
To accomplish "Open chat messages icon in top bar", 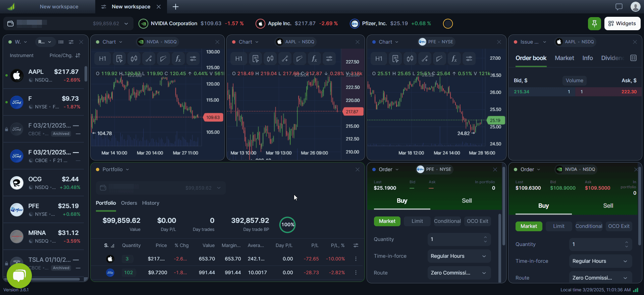I will tap(619, 7).
